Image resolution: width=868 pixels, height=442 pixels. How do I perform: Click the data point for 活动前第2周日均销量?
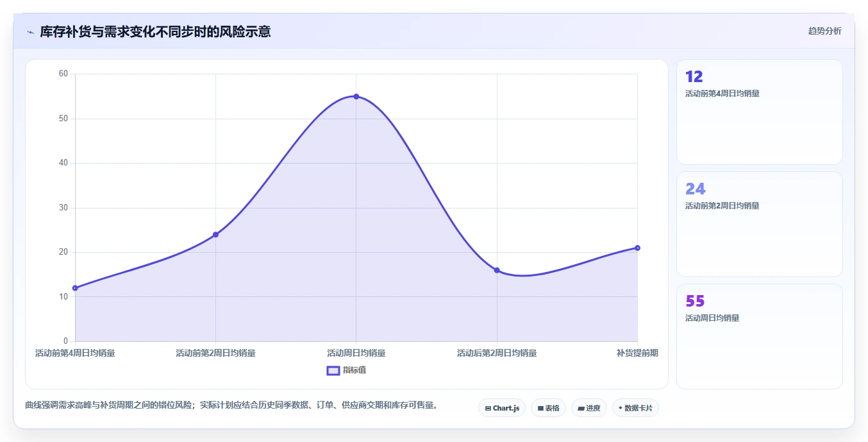pyautogui.click(x=215, y=235)
